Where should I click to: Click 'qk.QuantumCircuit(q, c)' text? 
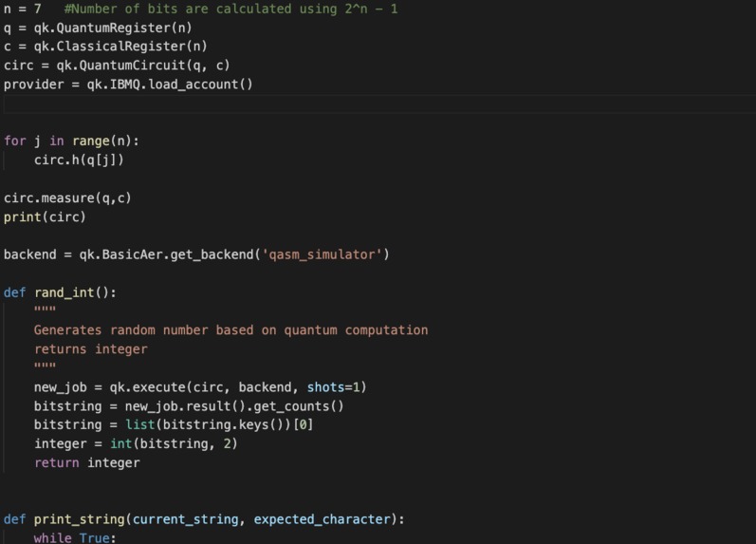point(143,66)
